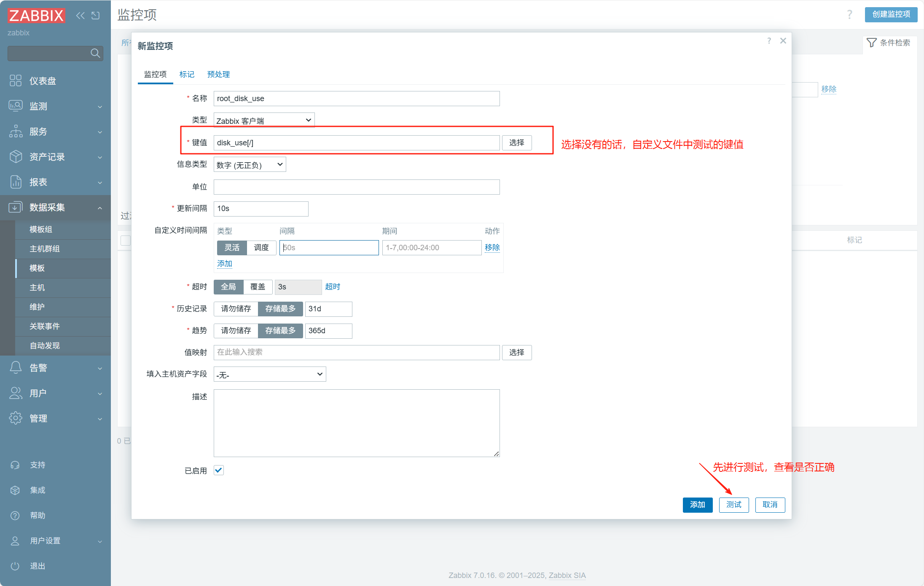Select 调度 interval type
924x586 pixels.
[261, 248]
